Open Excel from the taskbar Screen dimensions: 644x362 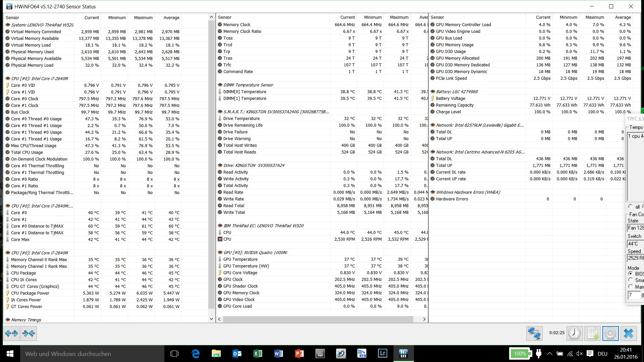tap(258, 354)
